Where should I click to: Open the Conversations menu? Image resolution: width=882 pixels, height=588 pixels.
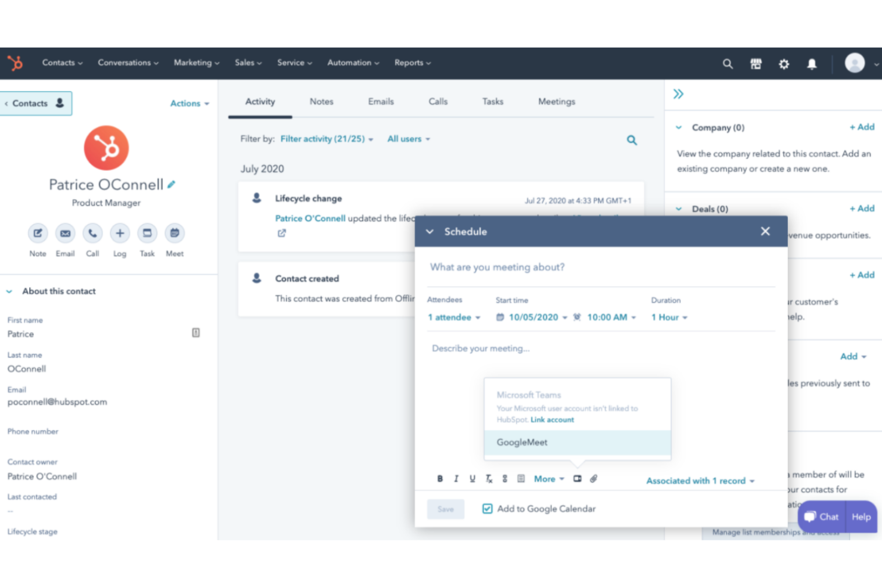coord(128,63)
